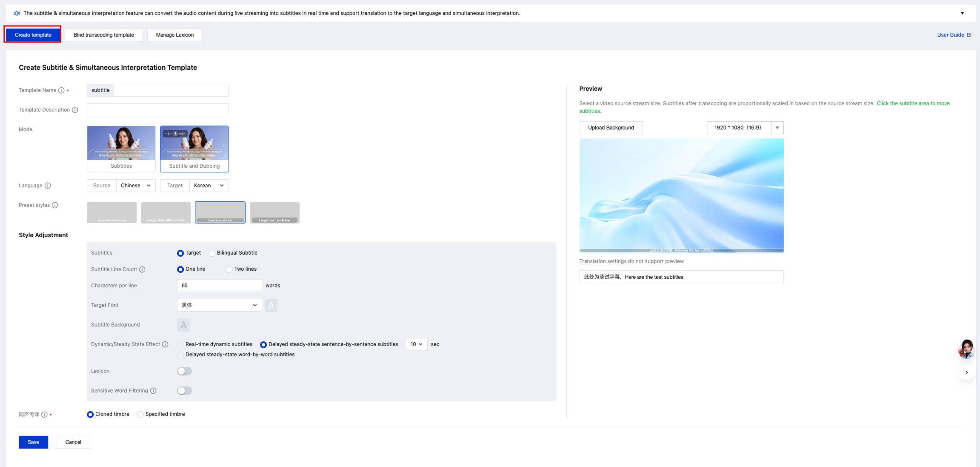Switch to Bind transcoding template tab
This screenshot has height=467, width=980.
pos(104,35)
